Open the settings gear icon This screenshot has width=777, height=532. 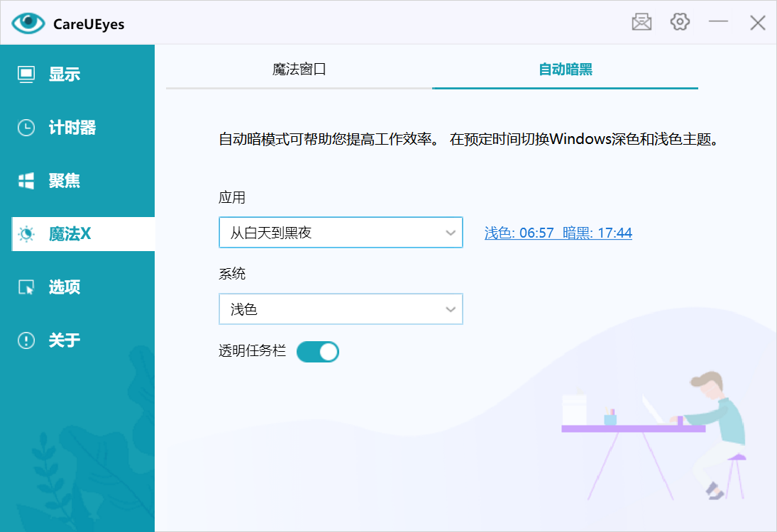[x=679, y=22]
